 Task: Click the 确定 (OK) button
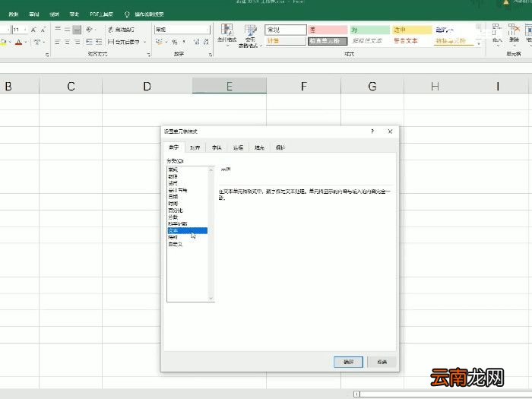coord(348,362)
